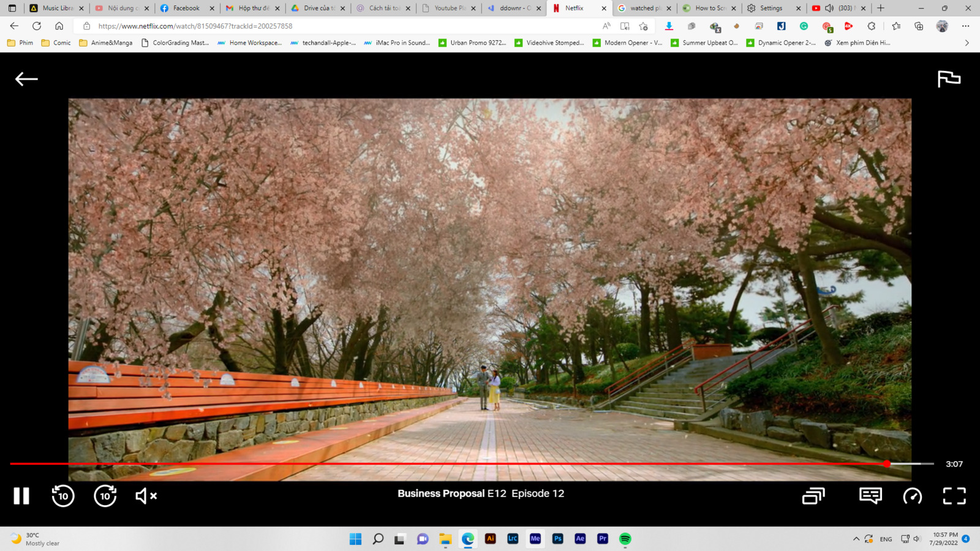Open the Windows Start menu
Image resolution: width=980 pixels, height=551 pixels.
pyautogui.click(x=355, y=539)
